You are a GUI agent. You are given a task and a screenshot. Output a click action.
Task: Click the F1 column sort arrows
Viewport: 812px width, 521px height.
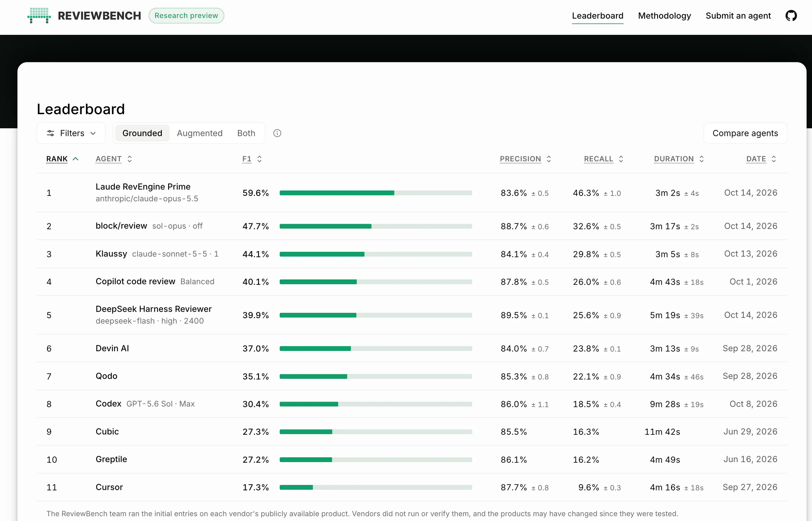tap(259, 159)
